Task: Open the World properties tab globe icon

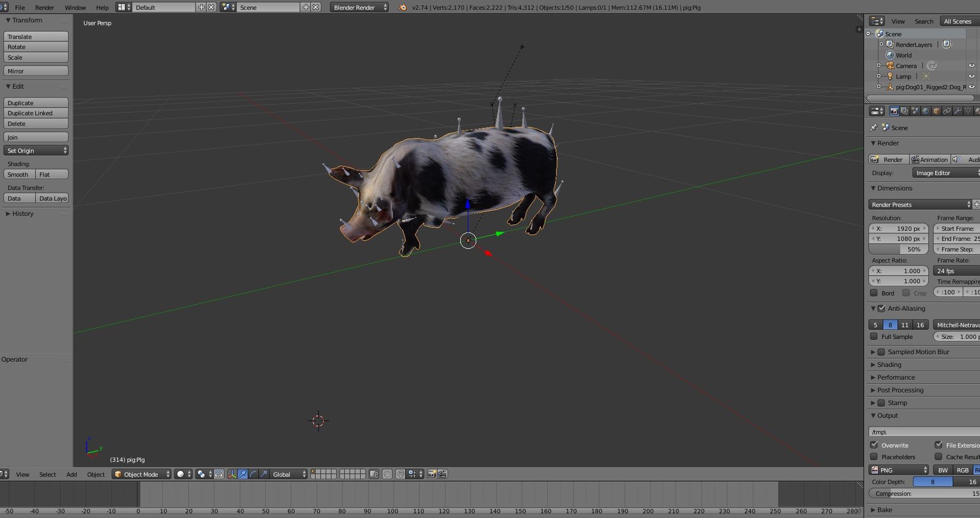Action: 926,111
